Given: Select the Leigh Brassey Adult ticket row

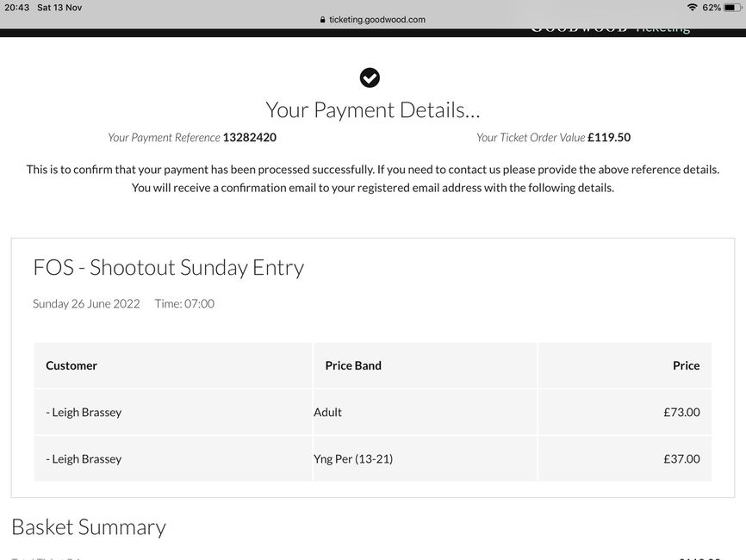Looking at the screenshot, I should pos(372,412).
